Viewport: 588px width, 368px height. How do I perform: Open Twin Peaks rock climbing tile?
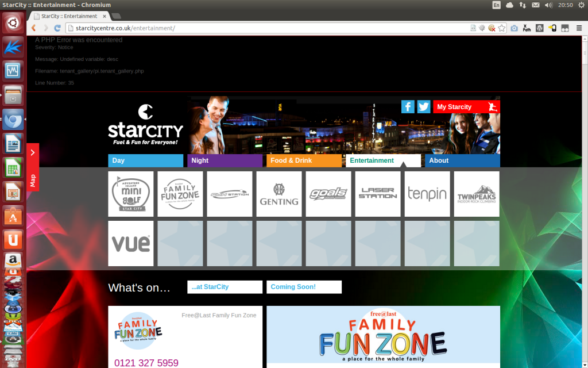[477, 194]
